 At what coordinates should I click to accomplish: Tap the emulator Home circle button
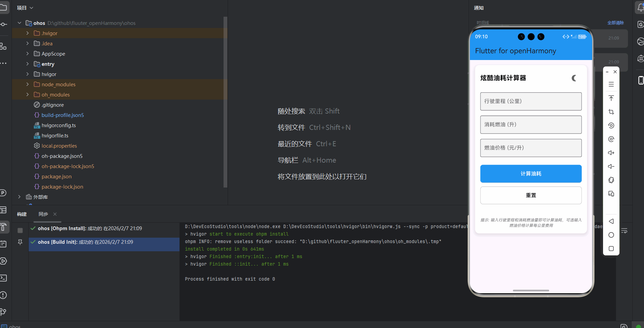point(611,235)
